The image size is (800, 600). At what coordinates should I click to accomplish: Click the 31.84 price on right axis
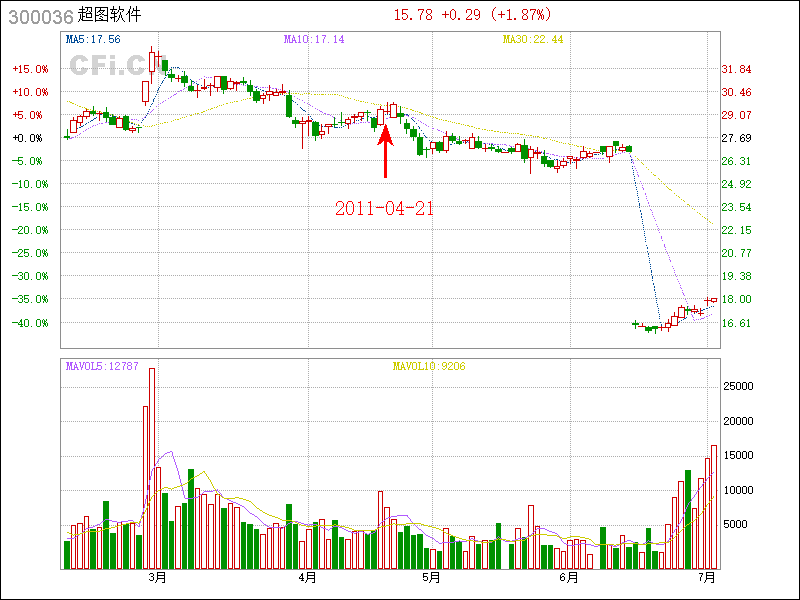[736, 69]
